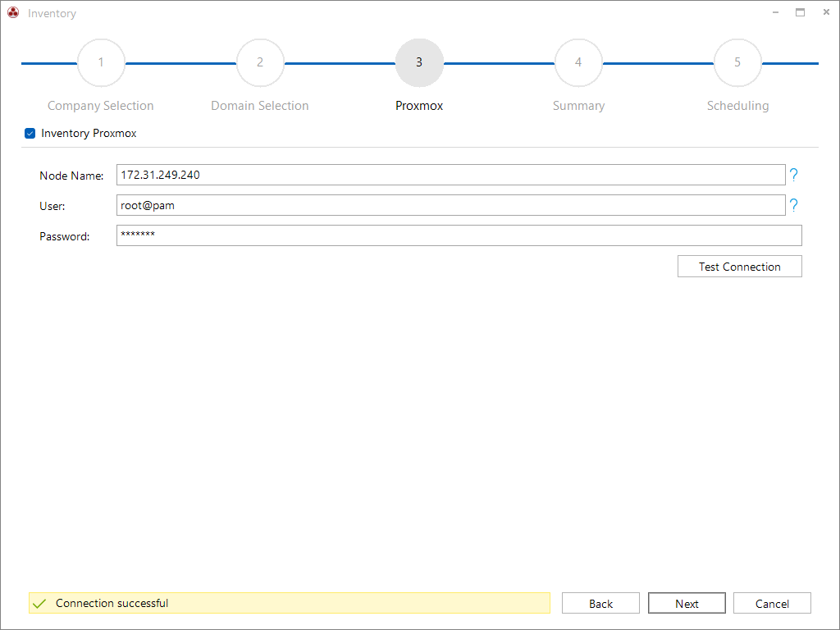Click the Inventory app logo icon
This screenshot has width=840, height=630.
tap(13, 13)
